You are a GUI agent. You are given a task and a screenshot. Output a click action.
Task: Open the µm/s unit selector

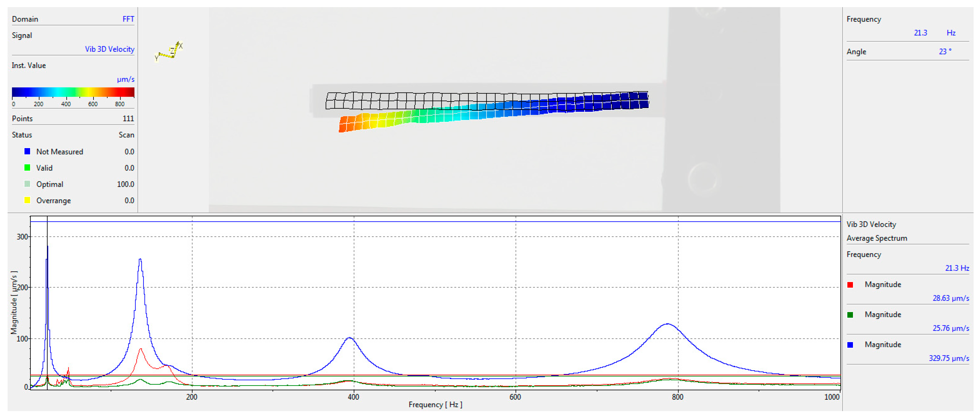[125, 79]
